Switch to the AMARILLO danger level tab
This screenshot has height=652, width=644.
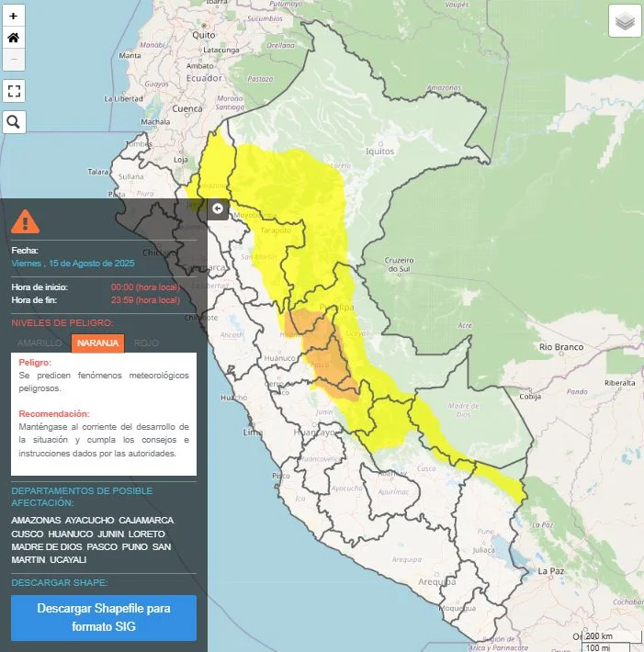coord(40,343)
